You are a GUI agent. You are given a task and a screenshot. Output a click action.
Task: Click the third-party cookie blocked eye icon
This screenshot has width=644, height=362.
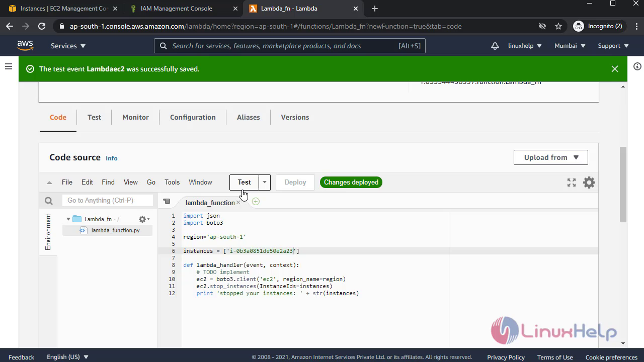coord(542,26)
